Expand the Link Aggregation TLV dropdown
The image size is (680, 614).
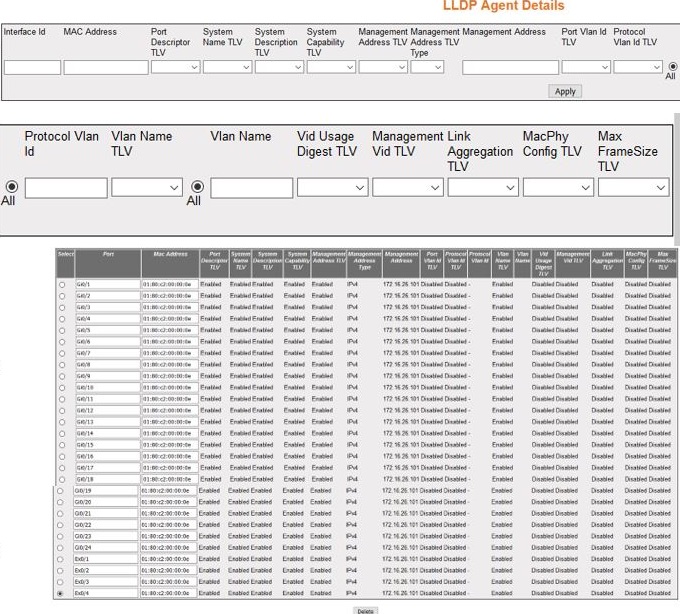(482, 187)
